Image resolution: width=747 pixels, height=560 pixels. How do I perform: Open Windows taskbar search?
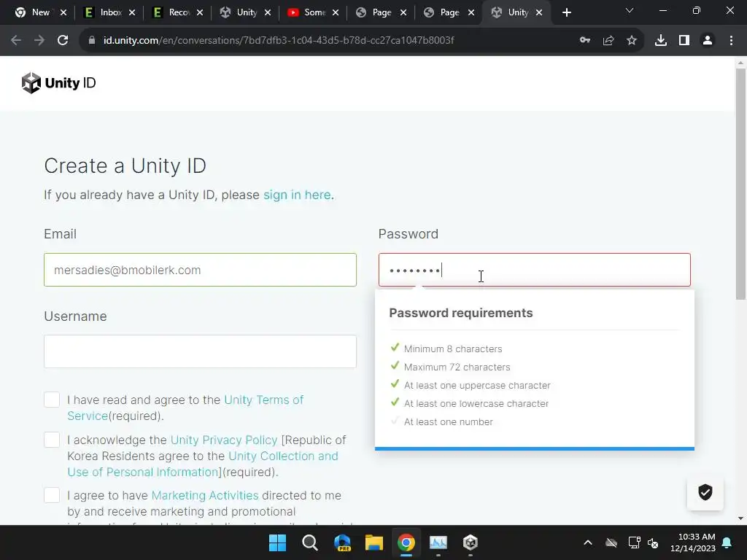point(309,542)
